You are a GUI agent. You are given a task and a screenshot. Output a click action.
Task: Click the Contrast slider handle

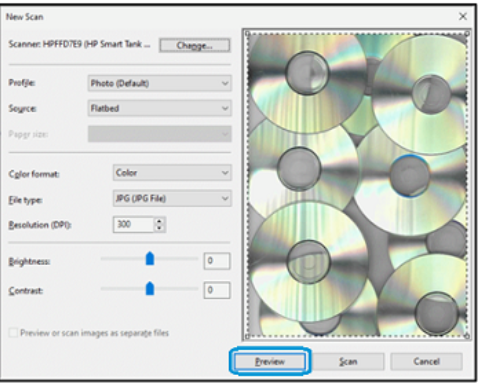click(x=150, y=288)
